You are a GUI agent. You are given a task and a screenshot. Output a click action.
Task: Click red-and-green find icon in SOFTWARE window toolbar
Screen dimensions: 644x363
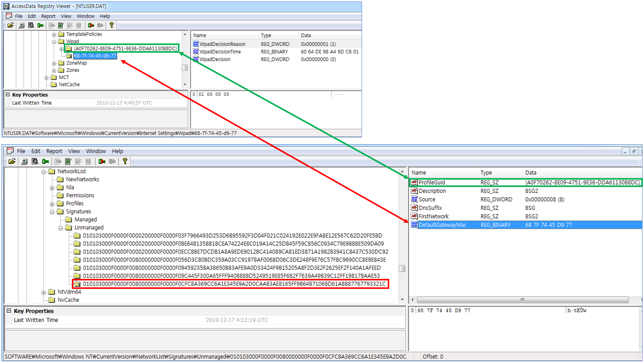pyautogui.click(x=102, y=162)
